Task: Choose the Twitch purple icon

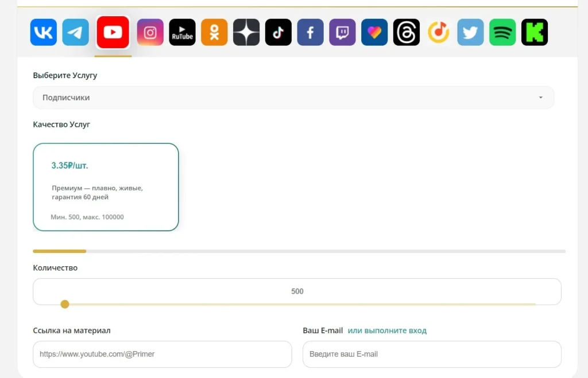Action: click(342, 32)
